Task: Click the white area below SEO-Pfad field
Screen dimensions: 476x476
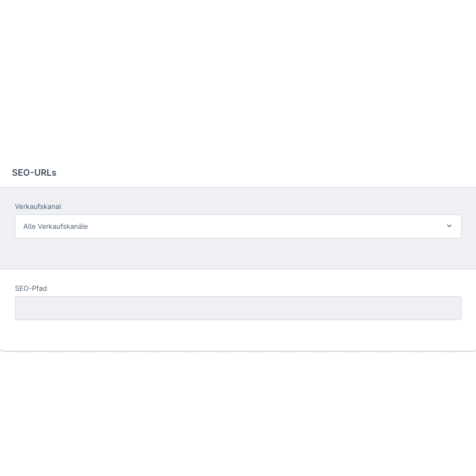Action: point(238,336)
